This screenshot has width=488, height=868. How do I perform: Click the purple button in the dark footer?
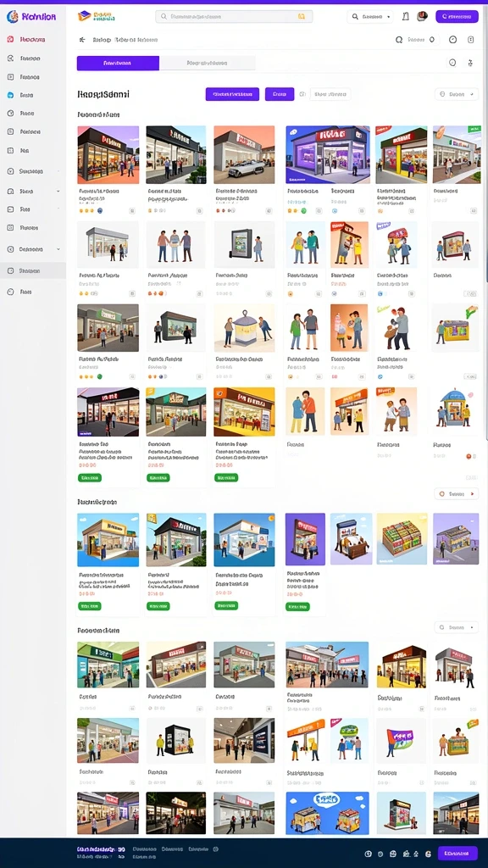[x=457, y=853]
